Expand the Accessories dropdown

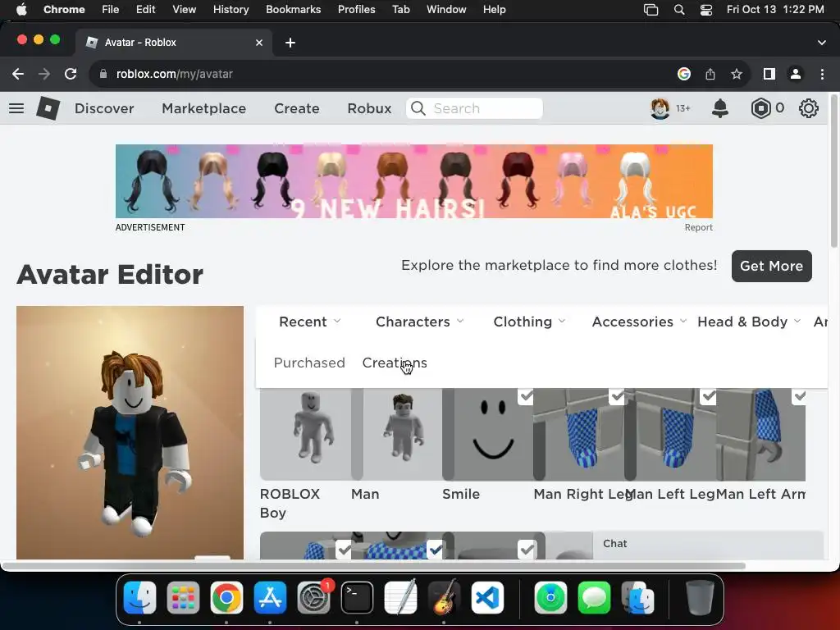click(x=639, y=322)
